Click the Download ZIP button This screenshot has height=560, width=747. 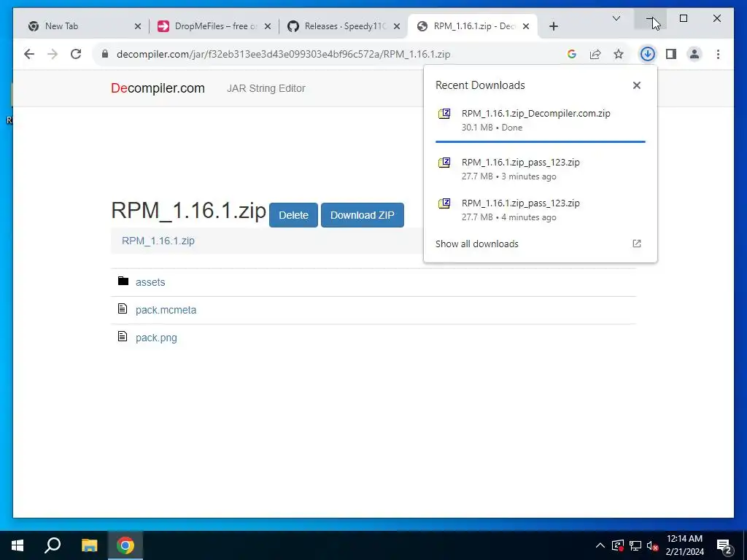(x=363, y=215)
